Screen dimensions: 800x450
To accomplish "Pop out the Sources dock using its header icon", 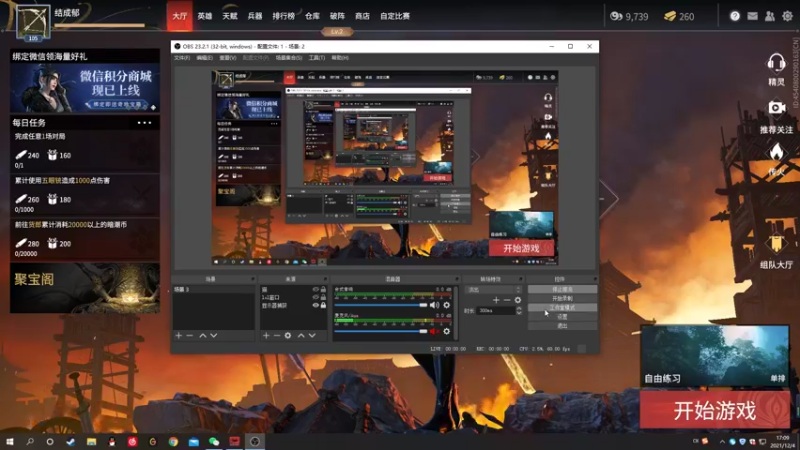I will [326, 279].
